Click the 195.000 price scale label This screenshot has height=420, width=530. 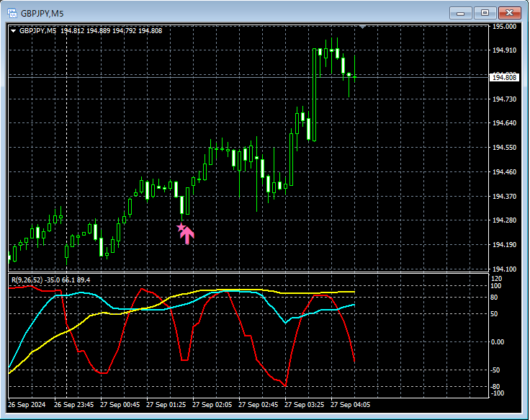click(x=504, y=27)
